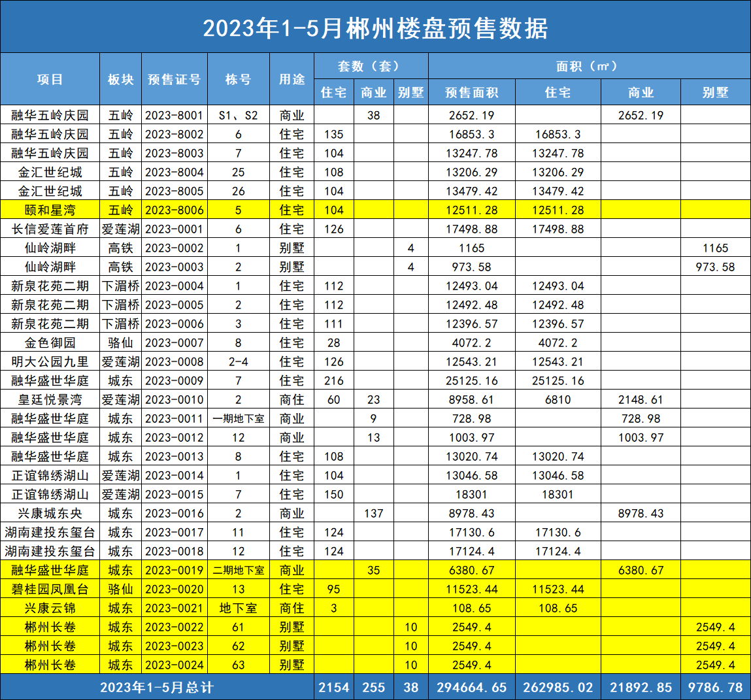Viewport: 751px width, 700px height.
Task: Click total villa count 38
Action: coord(411,688)
